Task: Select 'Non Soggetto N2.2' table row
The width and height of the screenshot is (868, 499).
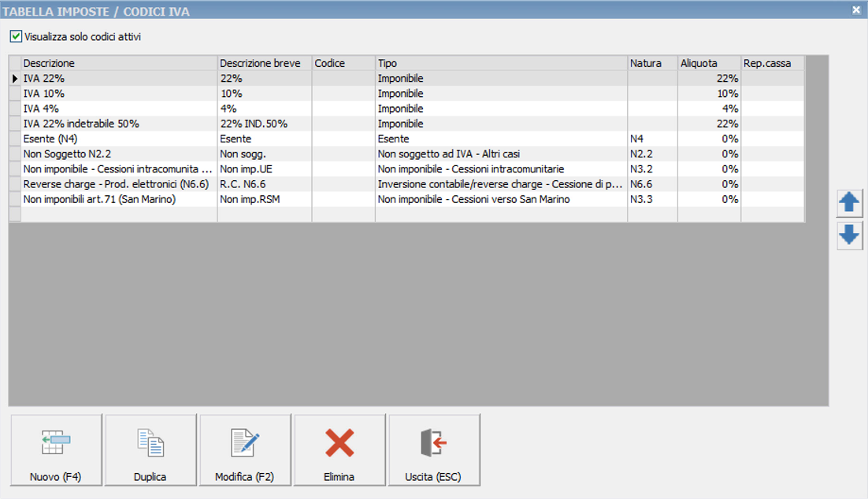Action: tap(118, 153)
